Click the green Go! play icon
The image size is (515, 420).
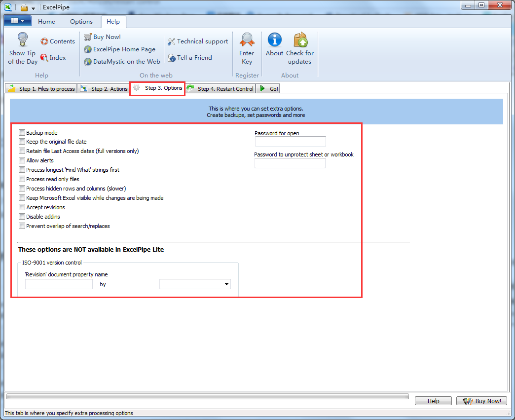[262, 88]
